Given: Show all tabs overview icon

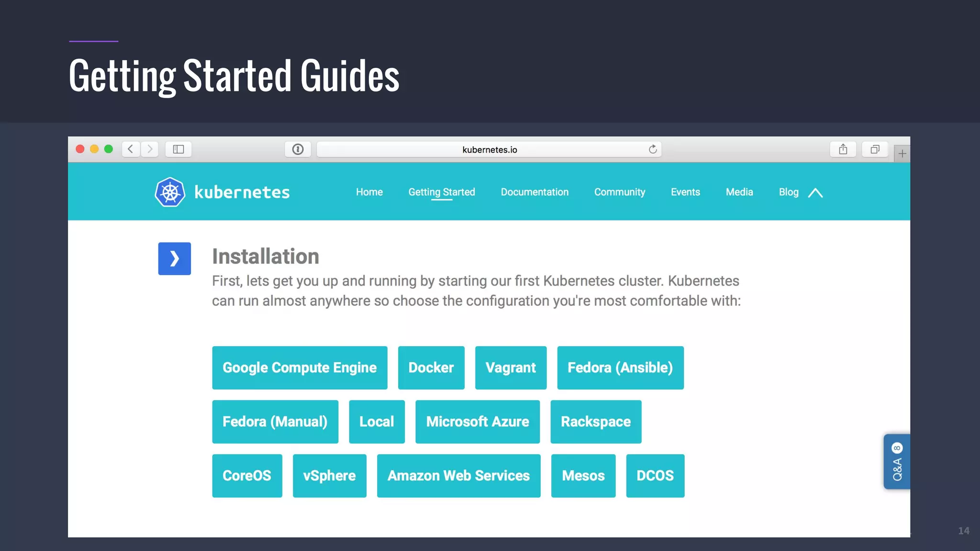Looking at the screenshot, I should (875, 149).
